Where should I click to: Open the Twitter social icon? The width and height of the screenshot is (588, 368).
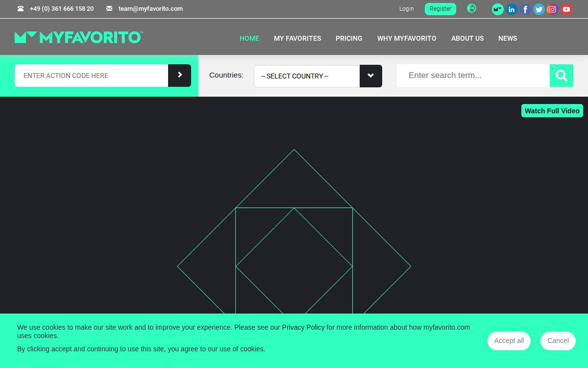[x=539, y=9]
